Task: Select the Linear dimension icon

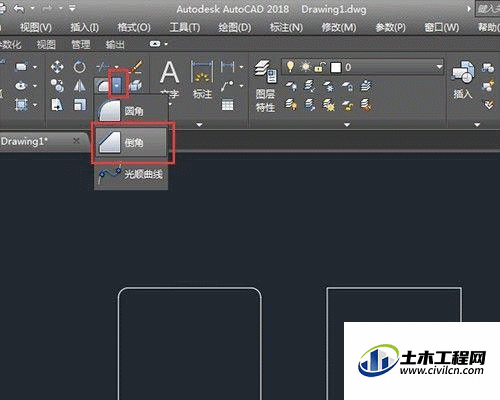Action: 227,67
